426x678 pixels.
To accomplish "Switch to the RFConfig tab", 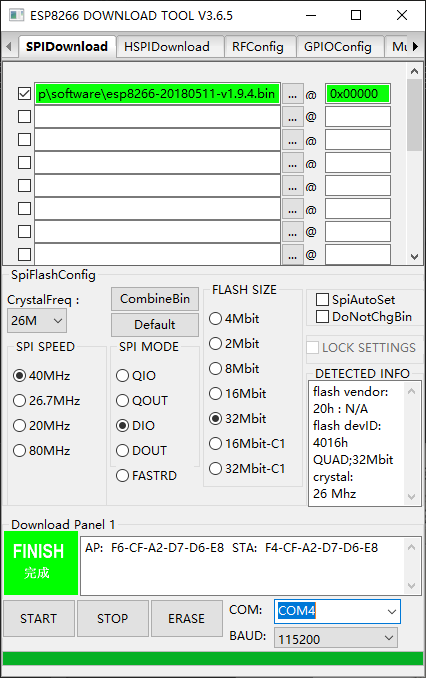I will click(x=258, y=47).
